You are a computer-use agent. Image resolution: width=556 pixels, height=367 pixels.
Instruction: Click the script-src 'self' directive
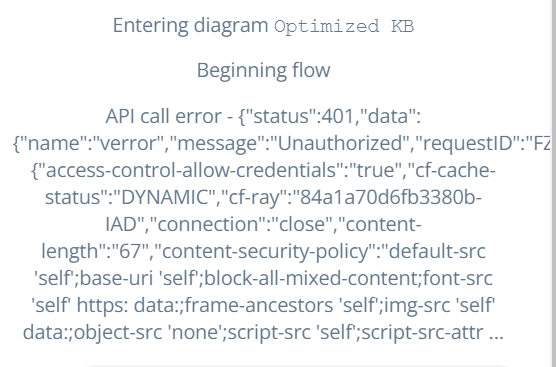pyautogui.click(x=292, y=332)
